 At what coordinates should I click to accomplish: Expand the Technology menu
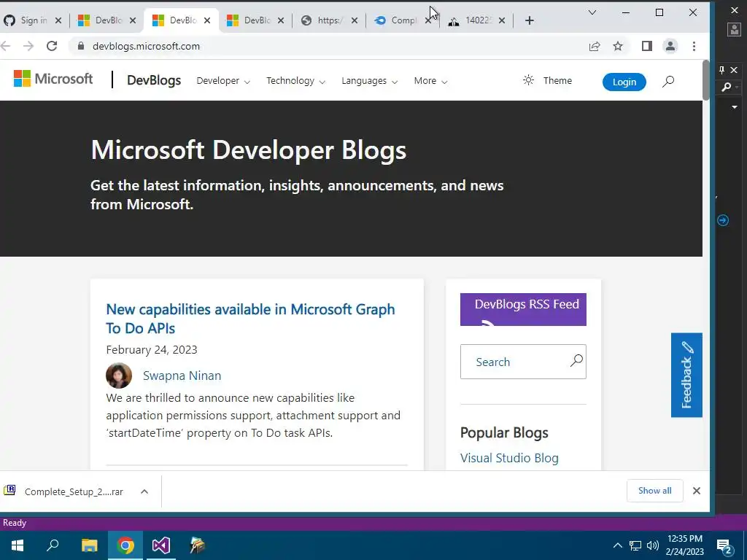296,81
